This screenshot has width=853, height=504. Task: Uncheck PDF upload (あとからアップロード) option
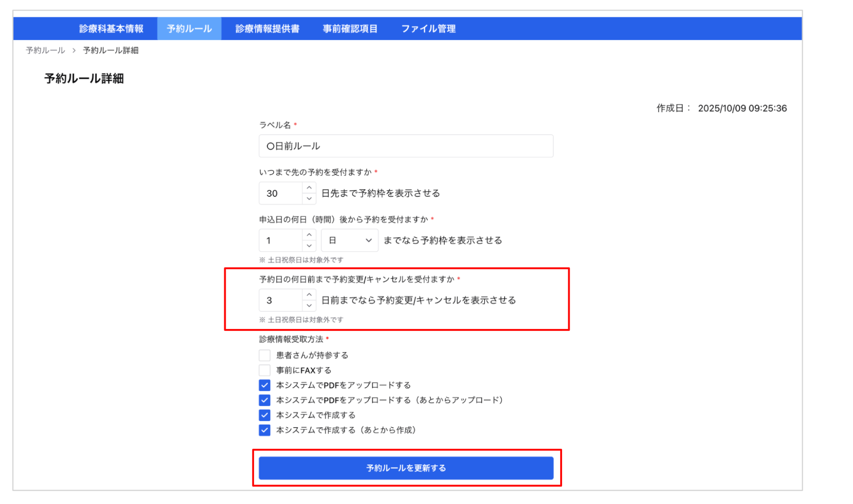[265, 400]
